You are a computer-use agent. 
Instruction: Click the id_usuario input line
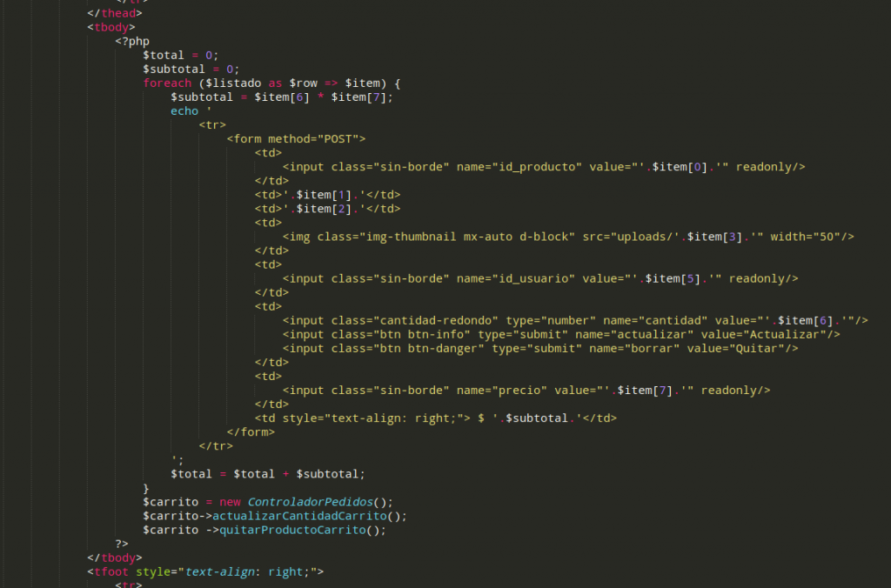click(x=540, y=278)
